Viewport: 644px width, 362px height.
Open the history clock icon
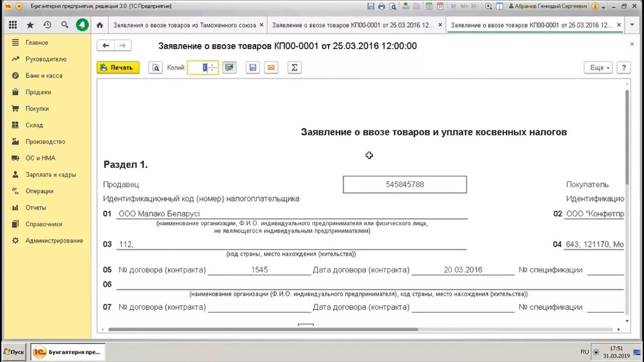point(47,25)
